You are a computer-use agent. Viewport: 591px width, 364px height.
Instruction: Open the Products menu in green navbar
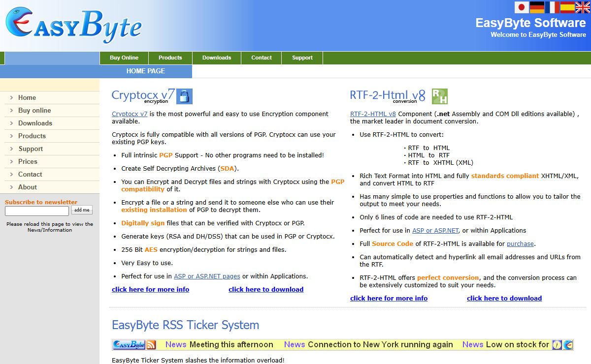tap(170, 58)
